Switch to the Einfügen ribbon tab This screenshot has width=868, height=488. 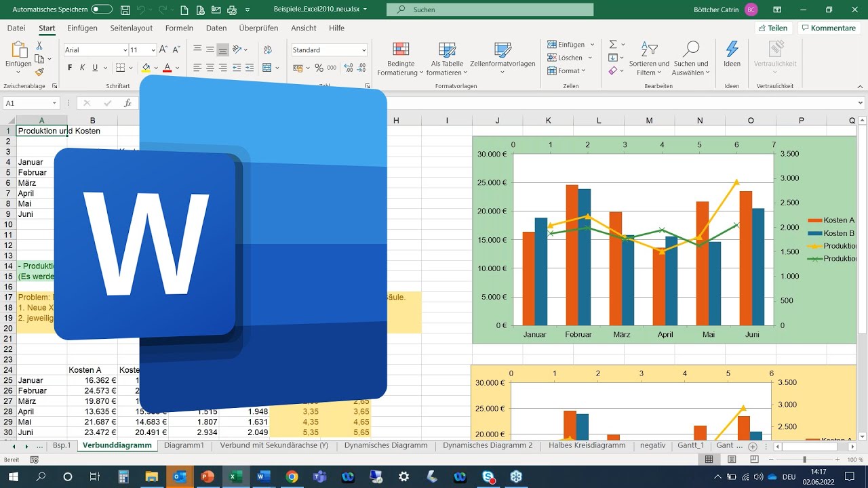tap(82, 28)
